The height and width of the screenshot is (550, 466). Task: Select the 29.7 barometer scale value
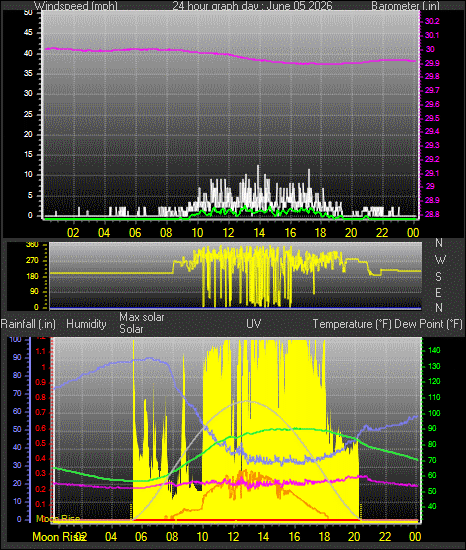(432, 90)
